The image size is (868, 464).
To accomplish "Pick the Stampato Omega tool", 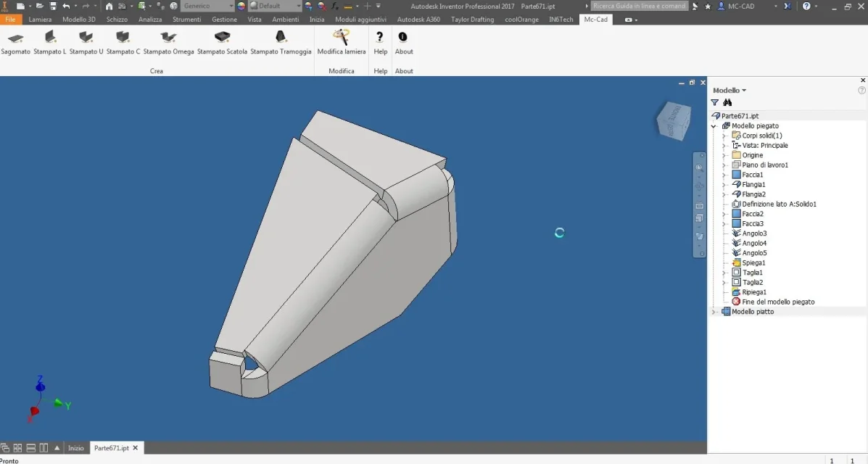I will [168, 43].
